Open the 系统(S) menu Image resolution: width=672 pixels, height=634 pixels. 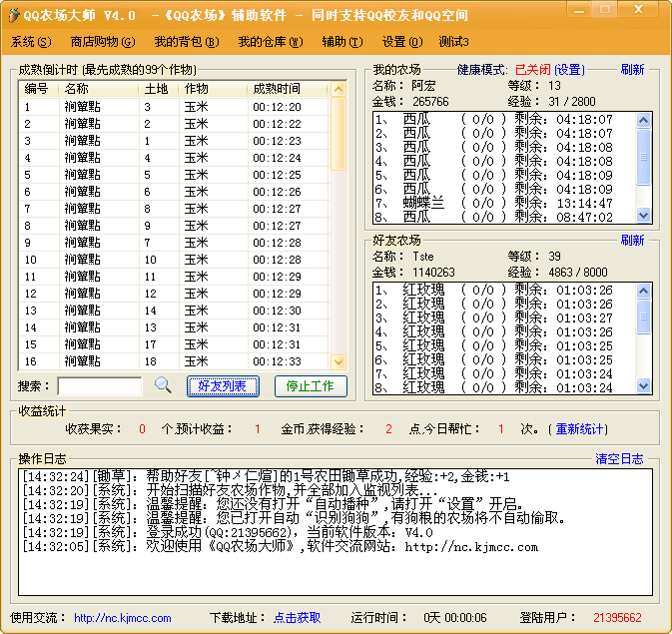[30, 42]
